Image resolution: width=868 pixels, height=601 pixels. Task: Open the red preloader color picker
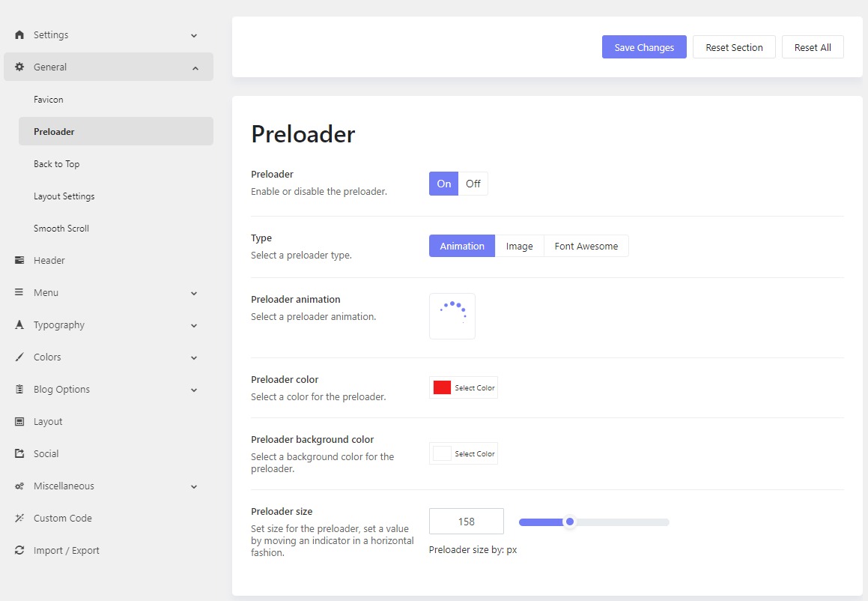point(464,387)
